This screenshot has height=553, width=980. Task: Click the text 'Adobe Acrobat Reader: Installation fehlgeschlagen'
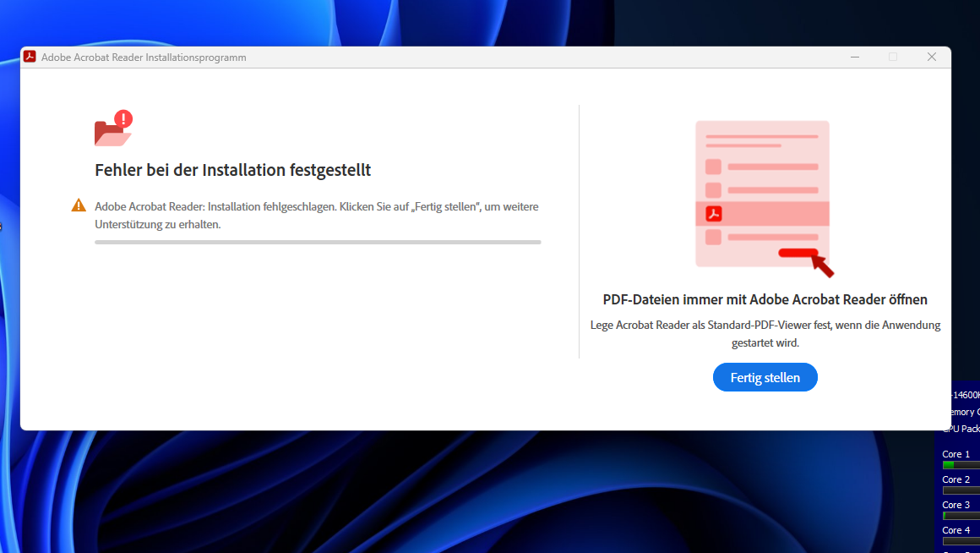point(215,206)
